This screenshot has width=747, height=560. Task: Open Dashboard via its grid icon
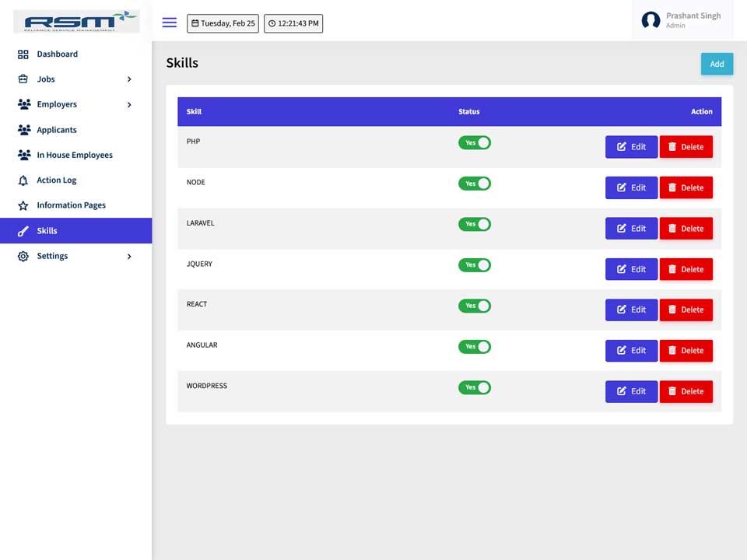[23, 54]
